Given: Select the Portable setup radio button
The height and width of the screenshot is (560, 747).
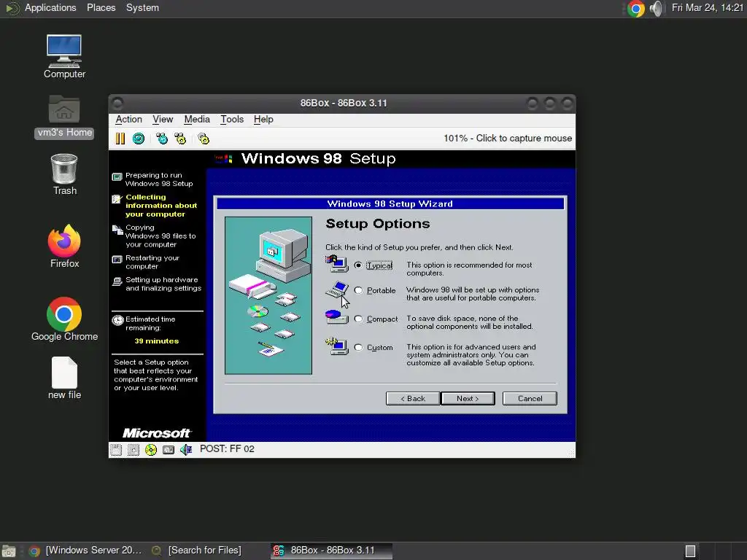Looking at the screenshot, I should (358, 290).
